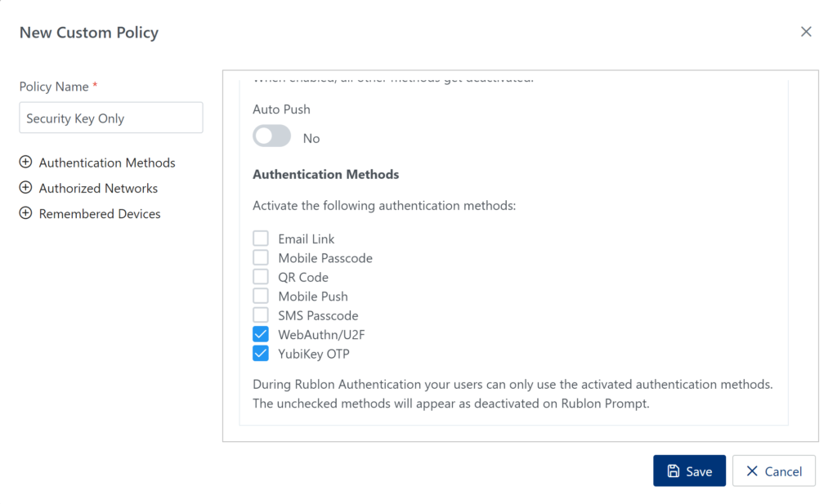Enable QR Code authentication
Screen dimensions: 837x504
click(261, 276)
